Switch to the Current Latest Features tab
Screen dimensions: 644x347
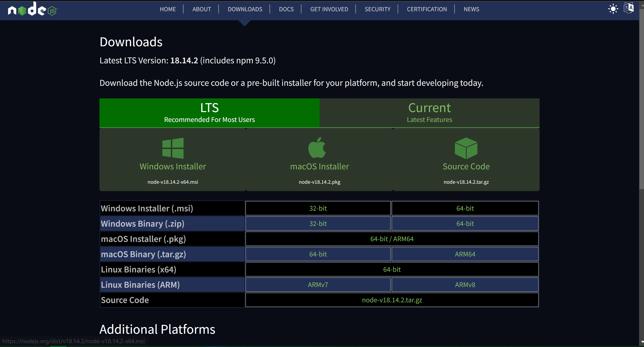pos(430,113)
